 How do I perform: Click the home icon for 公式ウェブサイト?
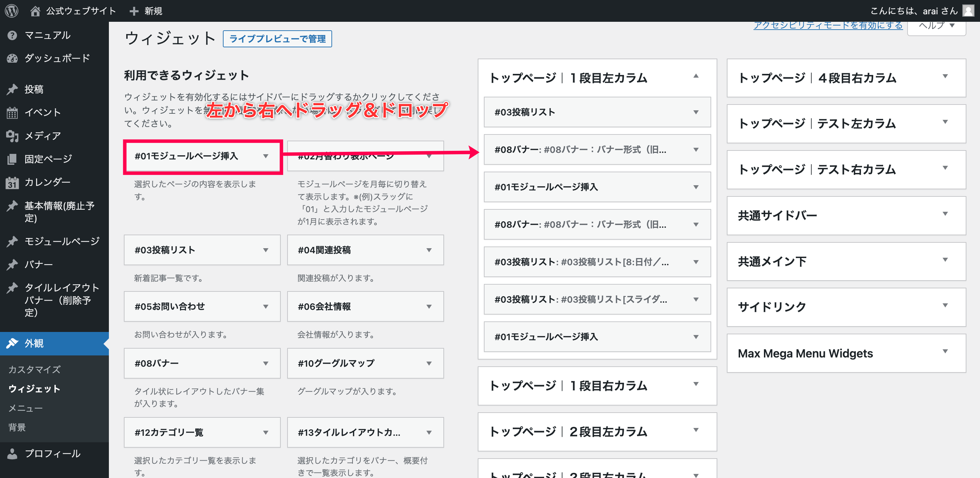(x=35, y=11)
